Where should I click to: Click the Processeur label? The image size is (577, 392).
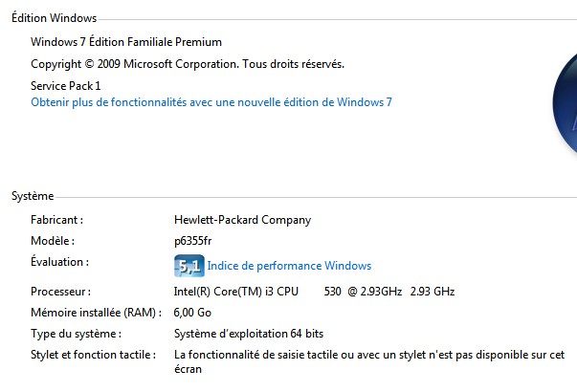point(60,292)
